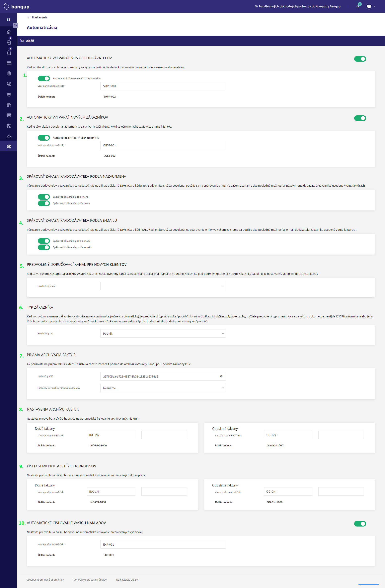Image resolution: width=385 pixels, height=588 pixels.
Task: Expand the sidebar with arrow toggle
Action: tap(15, 25)
